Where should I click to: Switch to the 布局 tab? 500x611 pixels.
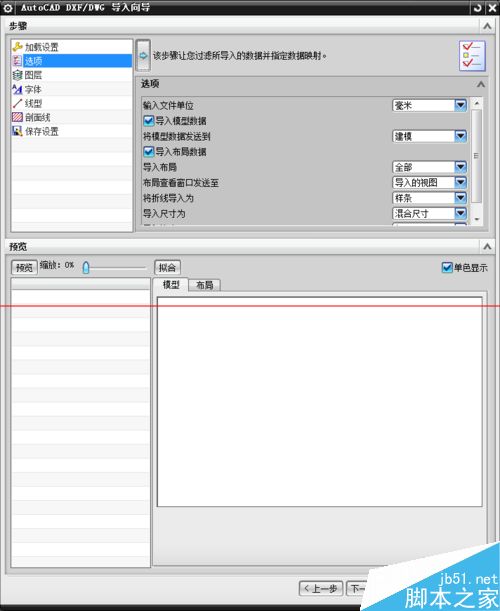[x=205, y=285]
